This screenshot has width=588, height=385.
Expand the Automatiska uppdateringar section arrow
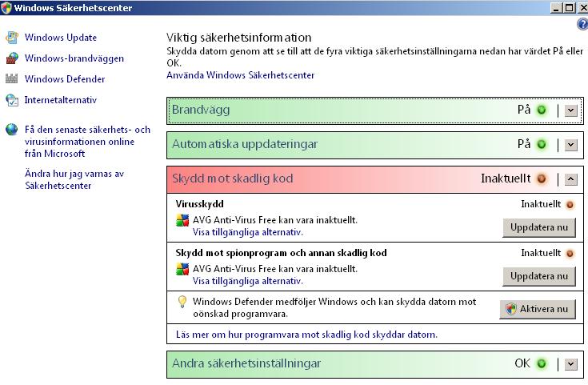570,145
